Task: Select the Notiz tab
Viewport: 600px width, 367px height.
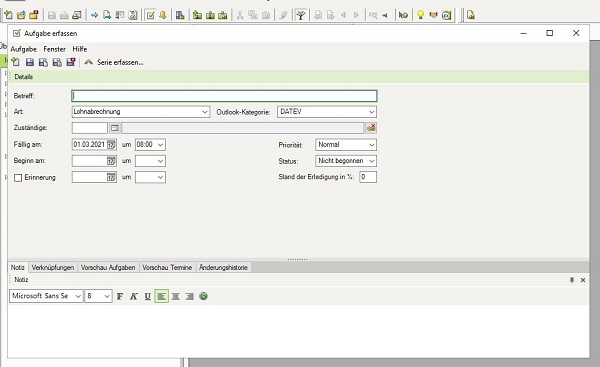Action: click(x=18, y=268)
